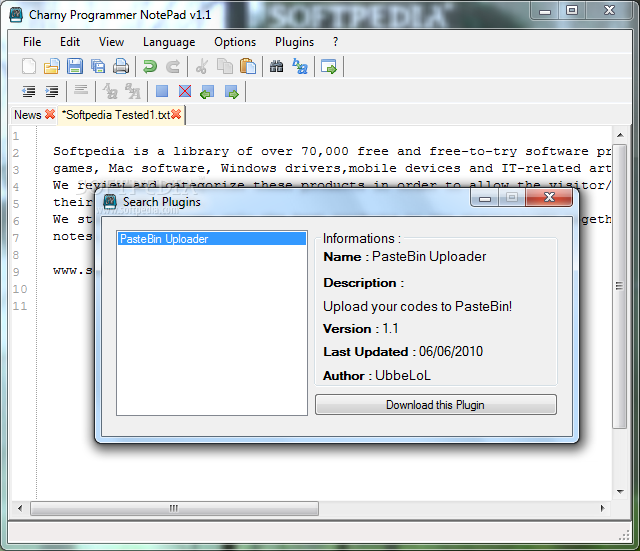
Task: Open the Options menu
Action: pyautogui.click(x=235, y=42)
